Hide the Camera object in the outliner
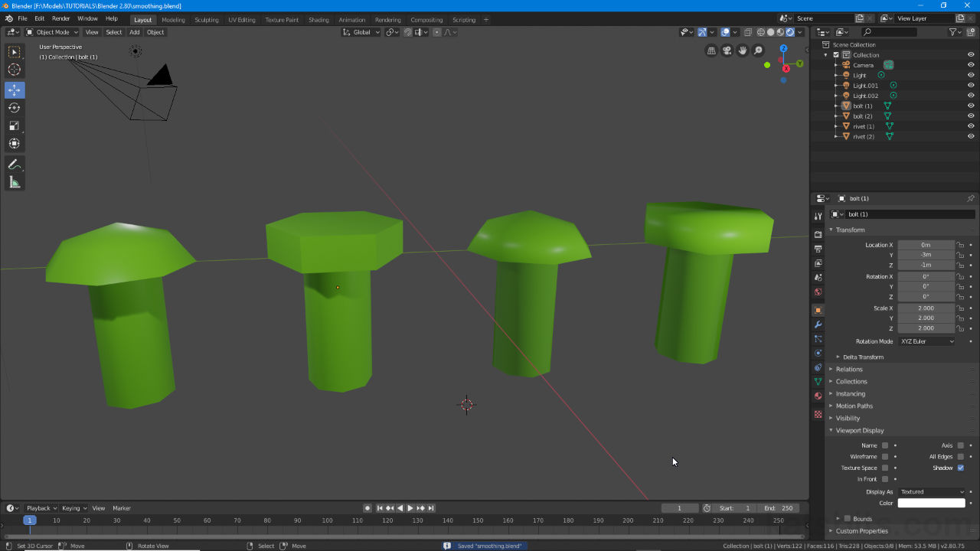Screen dimensions: 980x551 point(969,64)
